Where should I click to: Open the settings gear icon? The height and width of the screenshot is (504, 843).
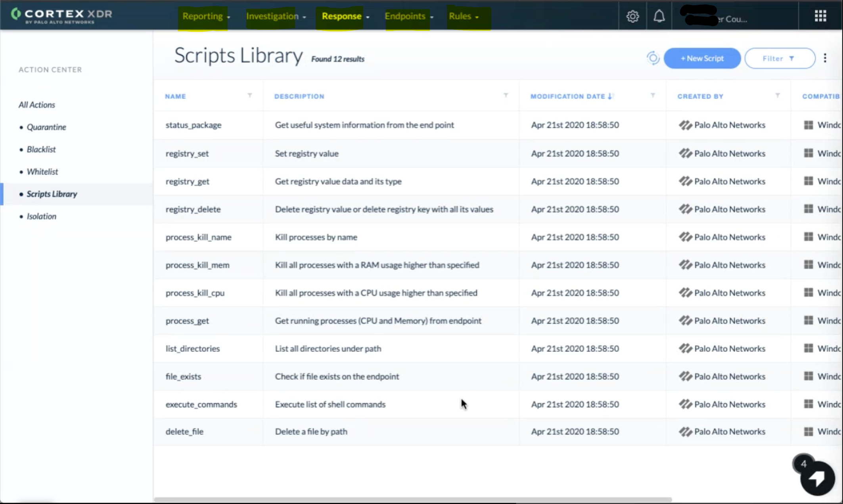[632, 16]
